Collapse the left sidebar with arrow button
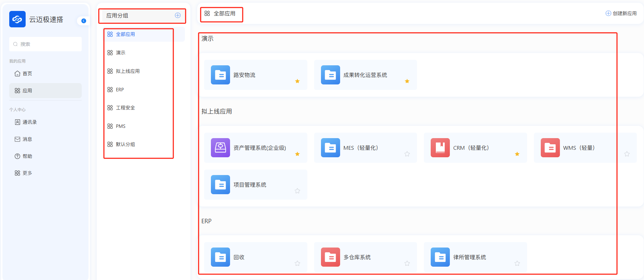The width and height of the screenshot is (644, 280). point(84,21)
